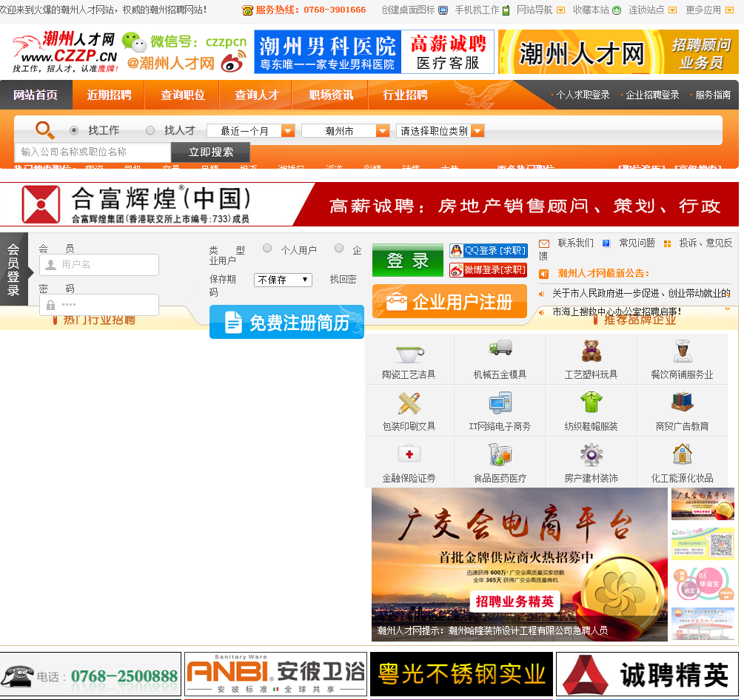
Task: Open the 餐饮商铺服务业 chef icon
Action: 683,351
